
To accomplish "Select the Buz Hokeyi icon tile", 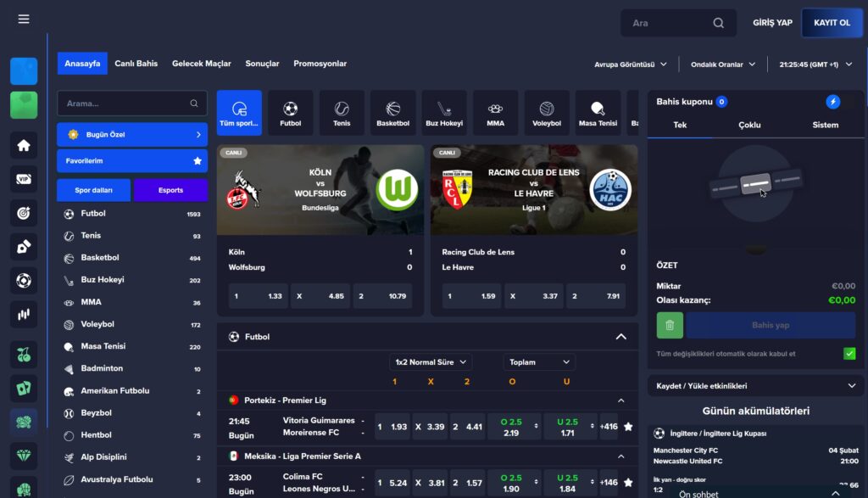I will click(444, 113).
